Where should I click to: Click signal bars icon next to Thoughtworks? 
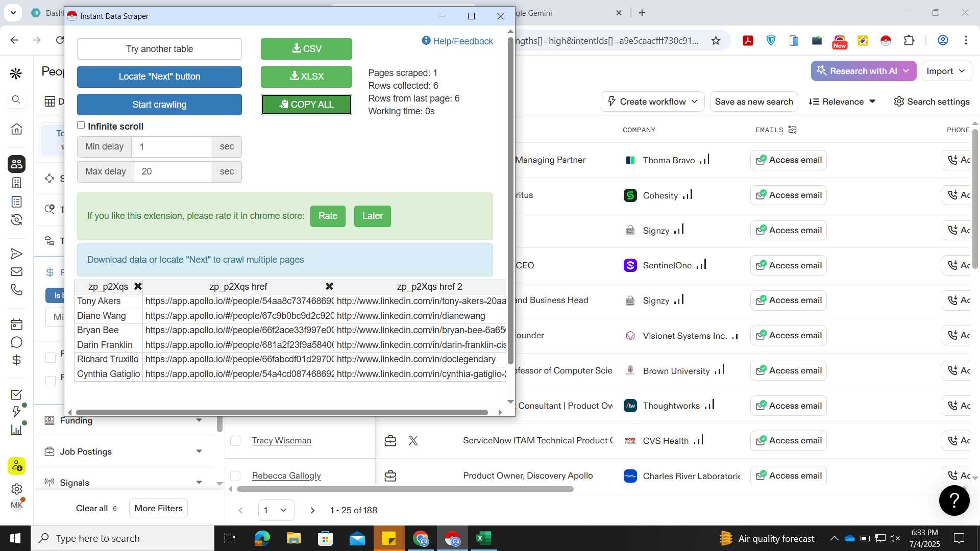pyautogui.click(x=709, y=405)
